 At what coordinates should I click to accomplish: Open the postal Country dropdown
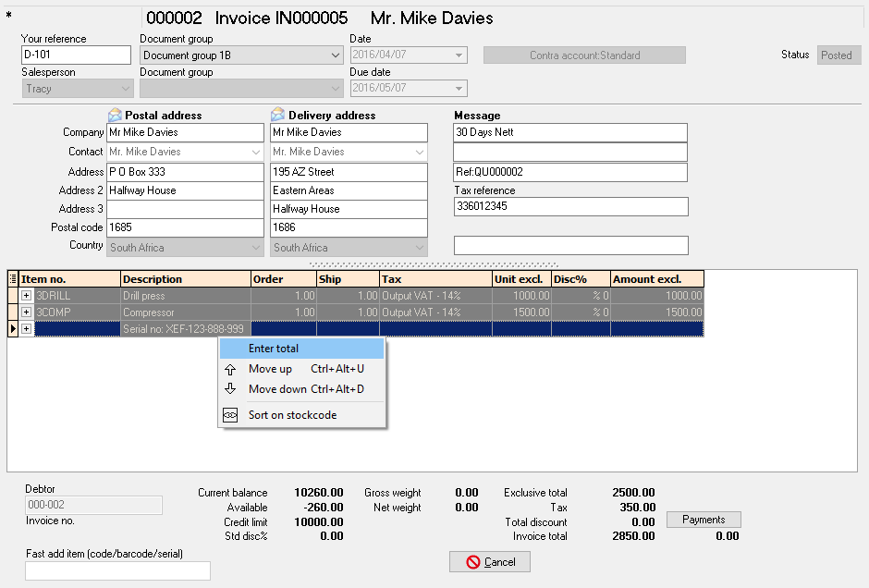click(256, 248)
